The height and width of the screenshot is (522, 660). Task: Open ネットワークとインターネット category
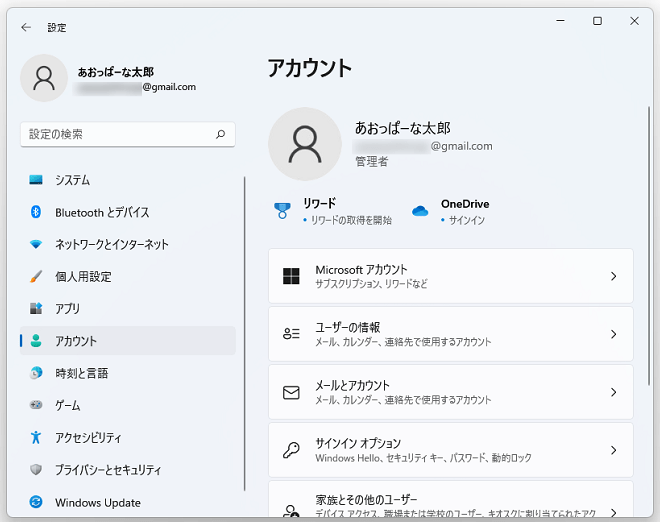pos(128,244)
